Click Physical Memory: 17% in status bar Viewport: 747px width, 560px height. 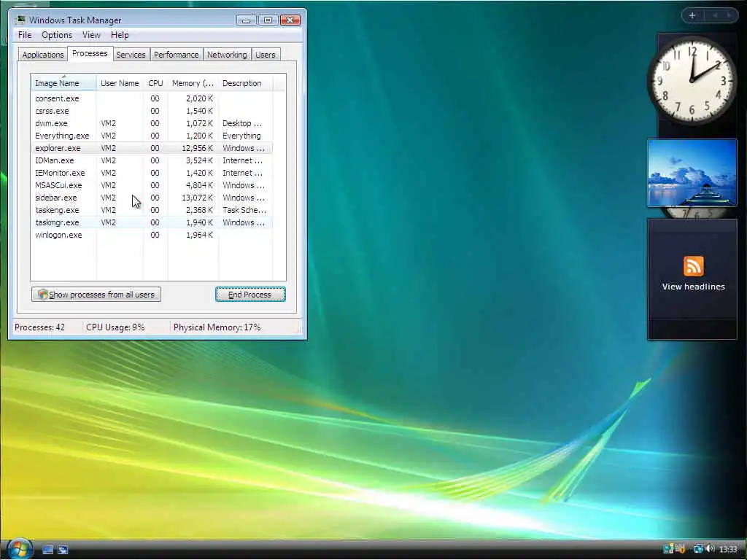(217, 327)
